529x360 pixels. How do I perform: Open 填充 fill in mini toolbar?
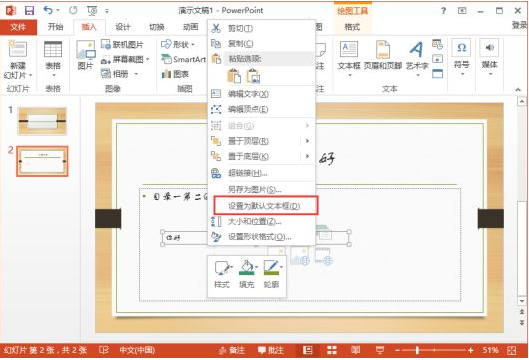tap(247, 274)
